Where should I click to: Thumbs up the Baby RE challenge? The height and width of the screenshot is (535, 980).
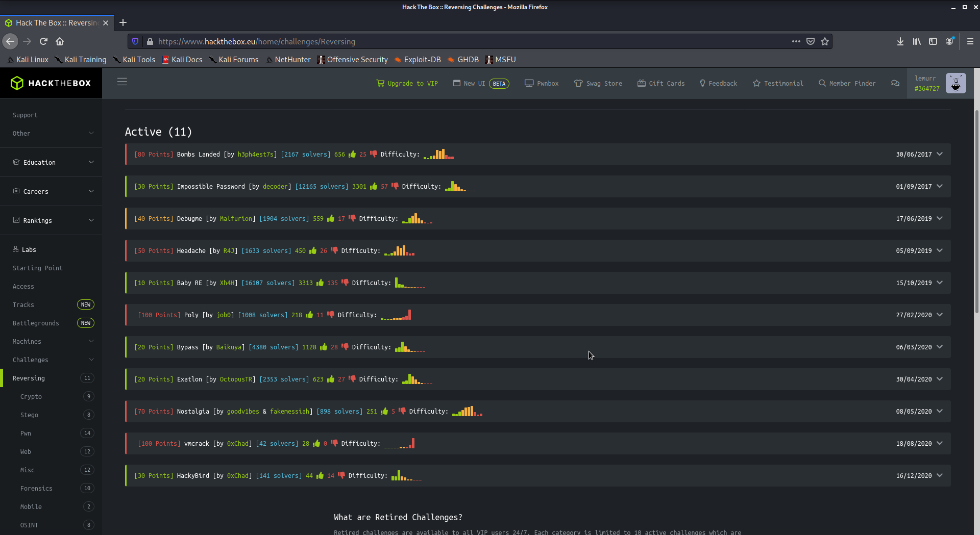point(320,283)
